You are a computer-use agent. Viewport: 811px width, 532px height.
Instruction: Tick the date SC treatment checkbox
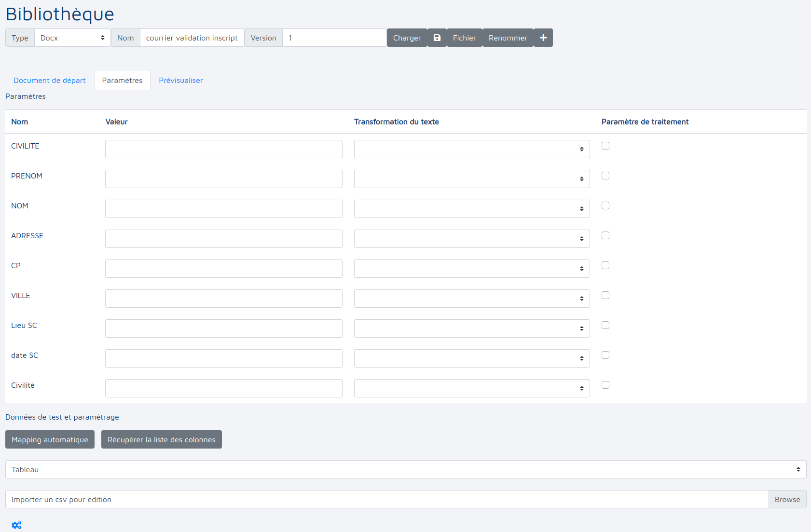coord(605,355)
